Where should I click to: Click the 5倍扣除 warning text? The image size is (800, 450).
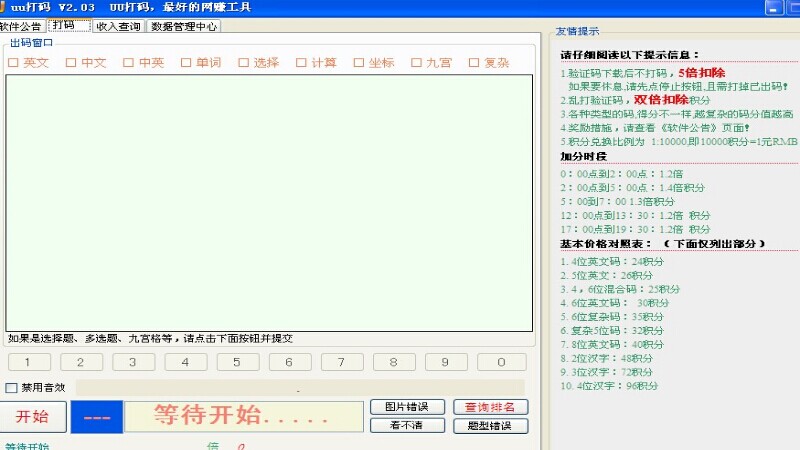pyautogui.click(x=702, y=73)
